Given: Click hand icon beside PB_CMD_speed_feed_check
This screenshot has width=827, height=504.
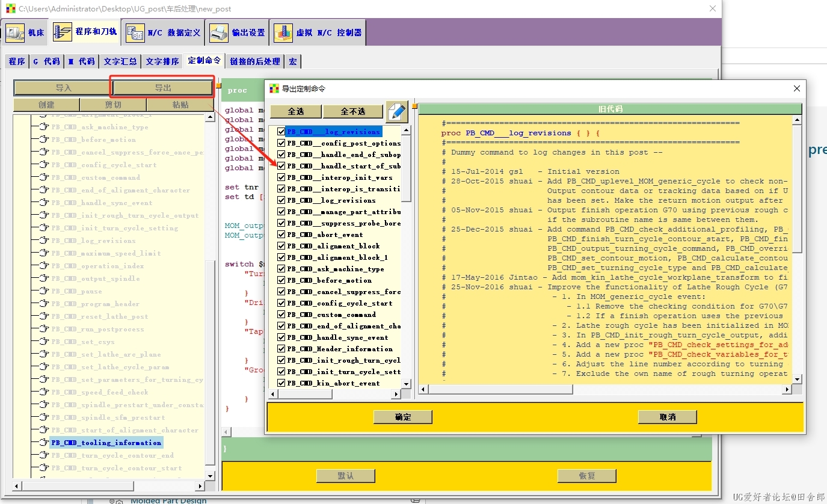Looking at the screenshot, I should [43, 392].
